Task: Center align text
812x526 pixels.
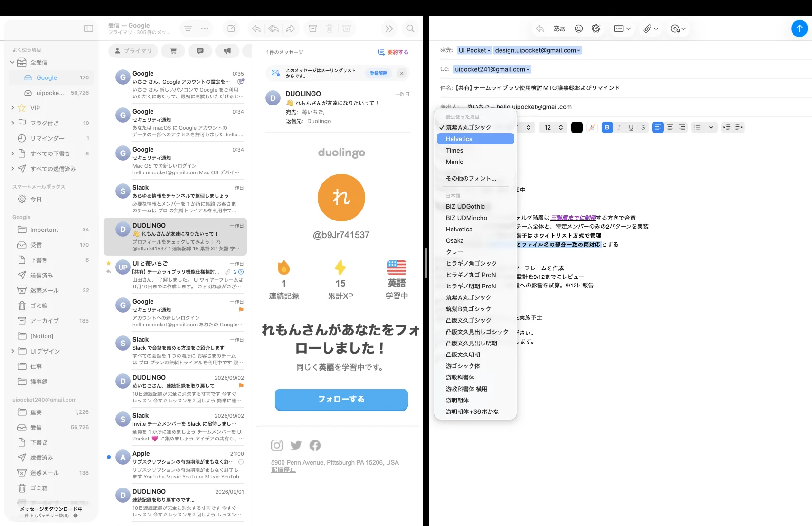Action: click(670, 127)
